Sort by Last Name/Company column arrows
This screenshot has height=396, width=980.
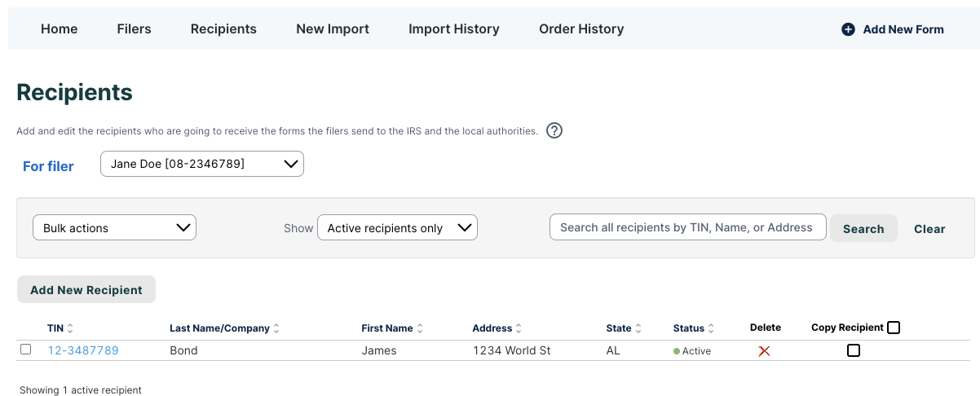point(276,328)
